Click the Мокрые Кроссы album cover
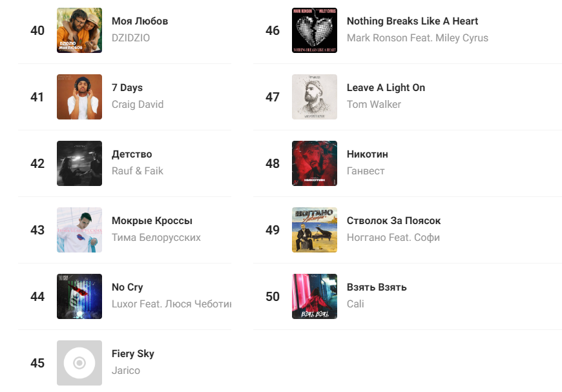The image size is (562, 392). coord(79,230)
